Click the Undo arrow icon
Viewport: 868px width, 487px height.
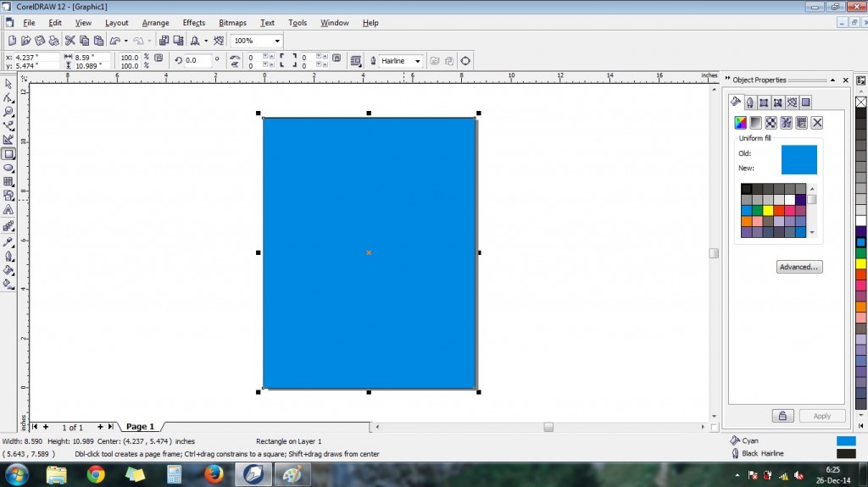115,41
